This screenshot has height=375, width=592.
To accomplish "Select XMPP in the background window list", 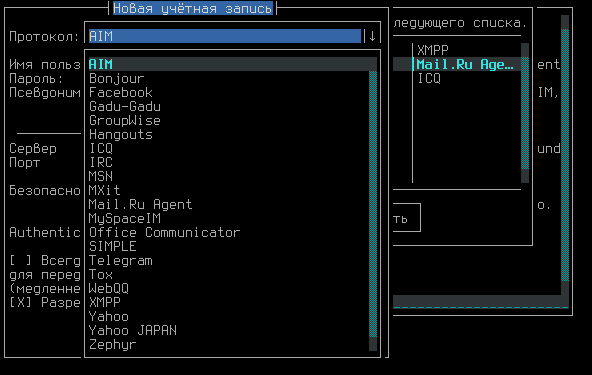I will pyautogui.click(x=433, y=50).
